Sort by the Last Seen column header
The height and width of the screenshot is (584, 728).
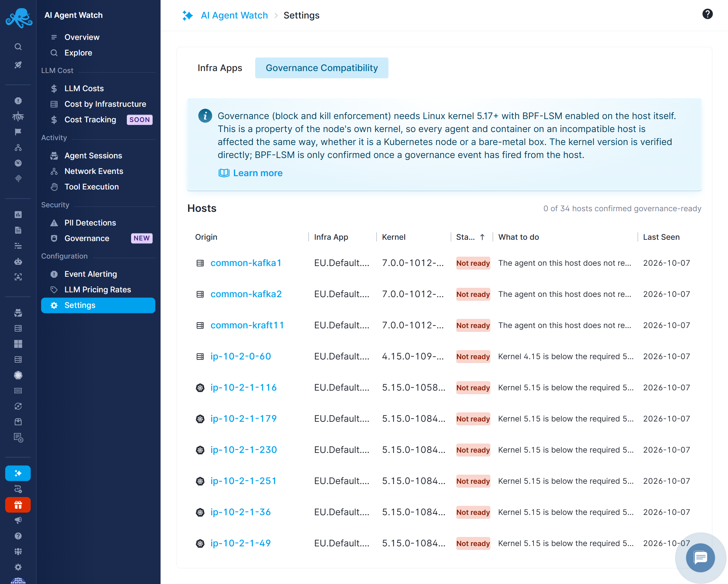pos(661,237)
